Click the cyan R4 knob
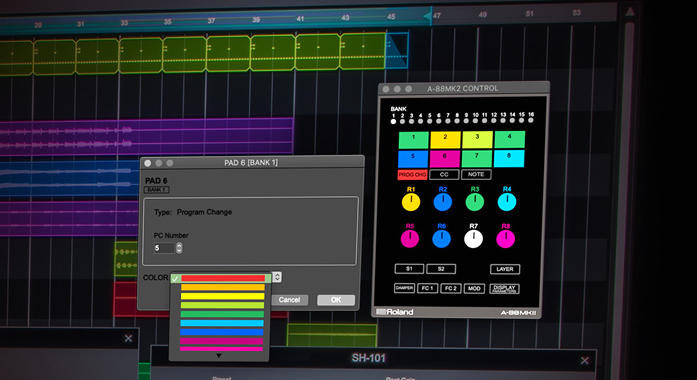The height and width of the screenshot is (380, 697). tap(507, 202)
